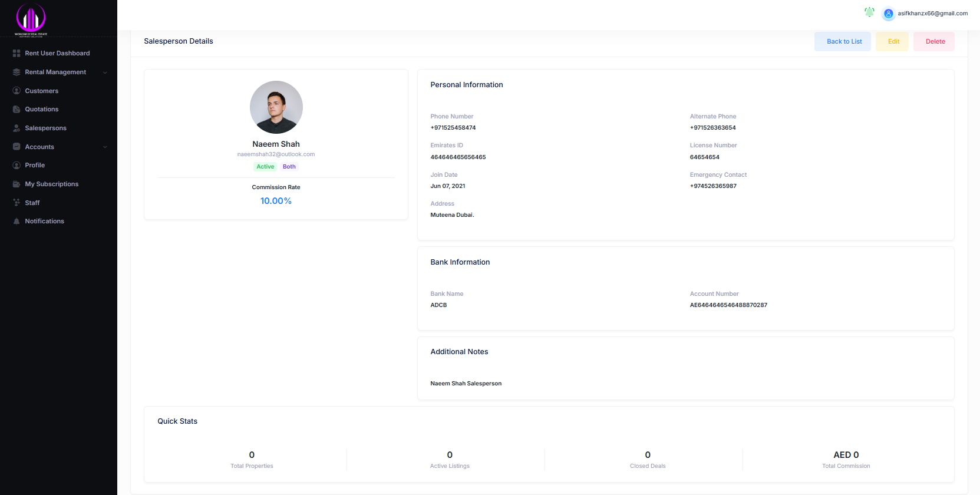Click the Staff sidebar icon

pyautogui.click(x=17, y=203)
